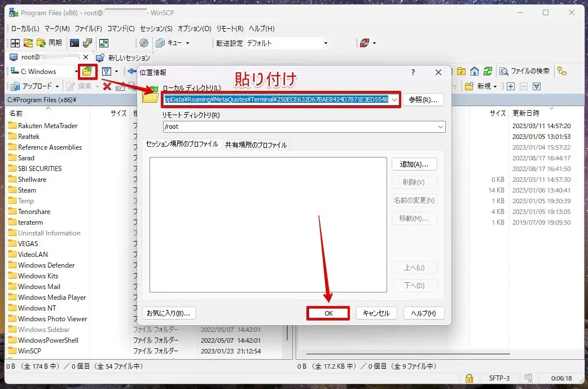Open the console terminal icon in toolbar
The image size is (588, 389).
74,43
